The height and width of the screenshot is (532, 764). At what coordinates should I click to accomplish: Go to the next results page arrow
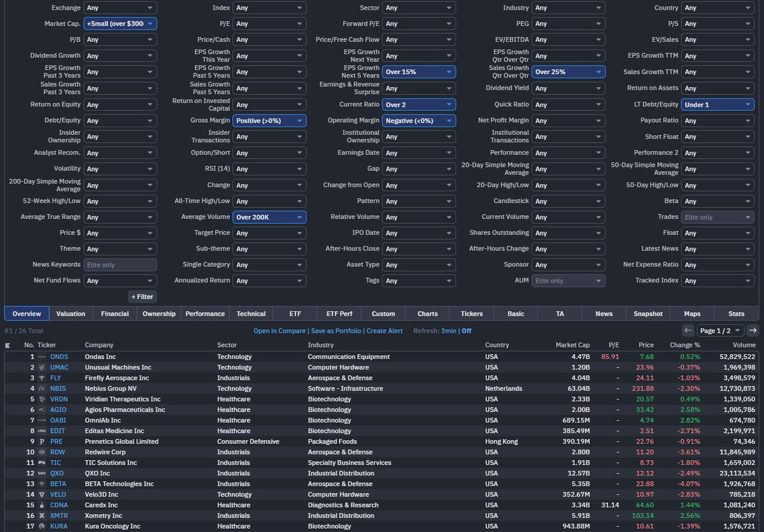tap(753, 330)
